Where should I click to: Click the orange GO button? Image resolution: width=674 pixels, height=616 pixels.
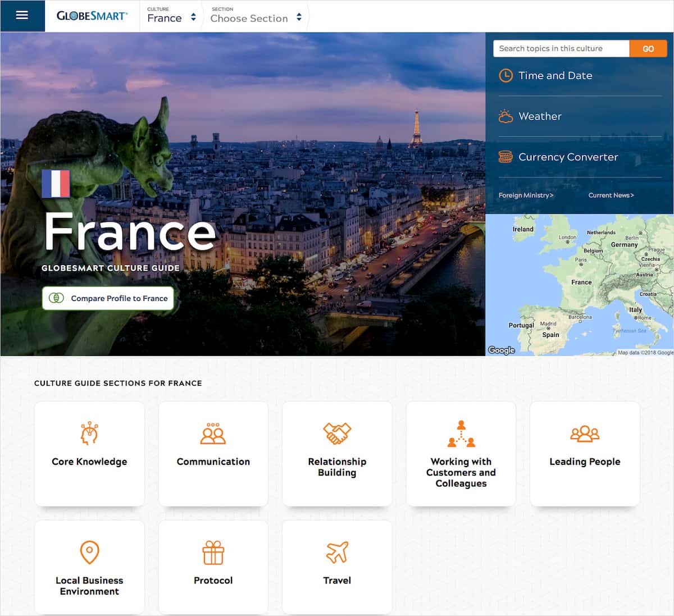pyautogui.click(x=648, y=49)
